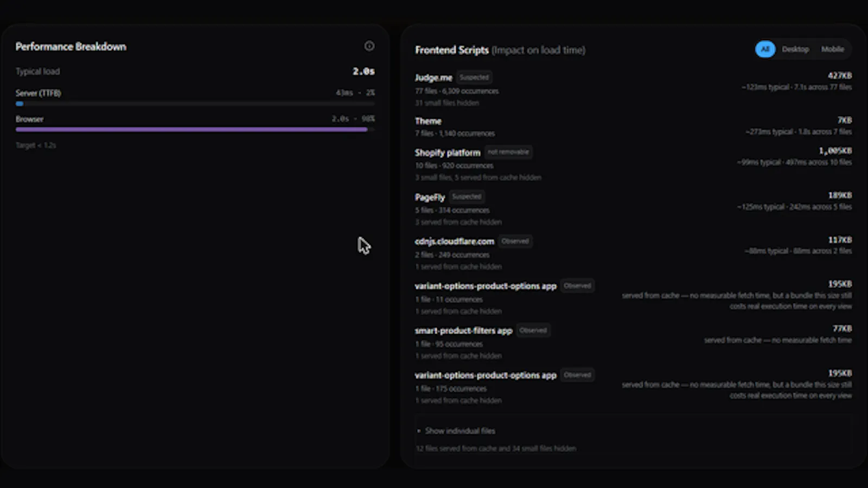
Task: Click the Judge.me script name
Action: (x=433, y=78)
